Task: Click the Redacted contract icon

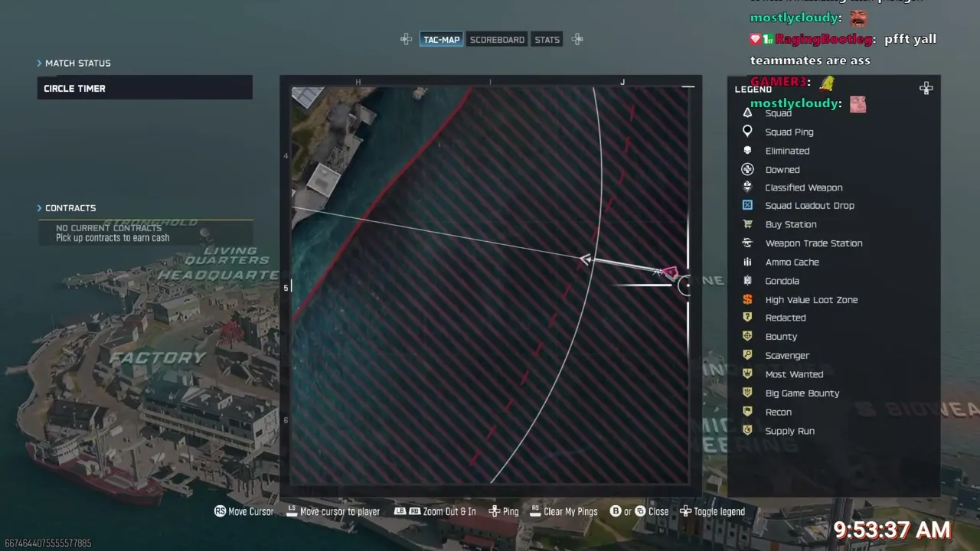Action: point(747,318)
